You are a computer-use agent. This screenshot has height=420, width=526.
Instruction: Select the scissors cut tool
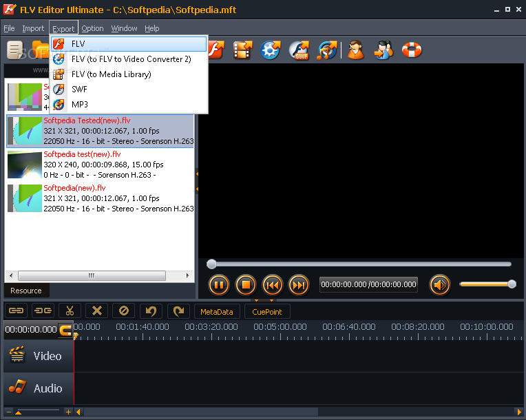(70, 311)
